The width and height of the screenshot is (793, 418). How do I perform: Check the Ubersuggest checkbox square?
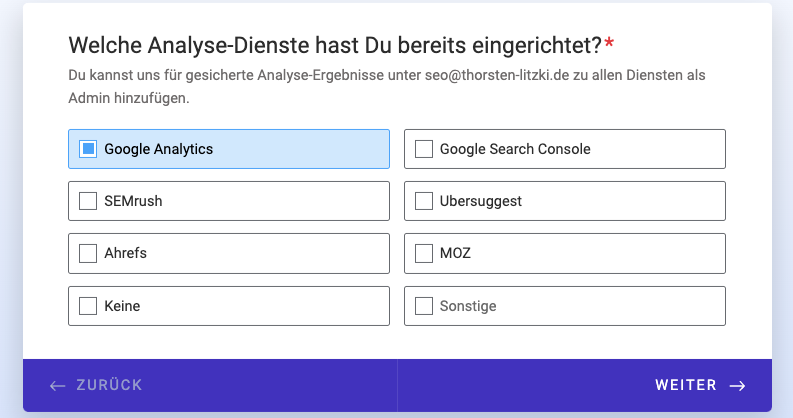tap(424, 201)
